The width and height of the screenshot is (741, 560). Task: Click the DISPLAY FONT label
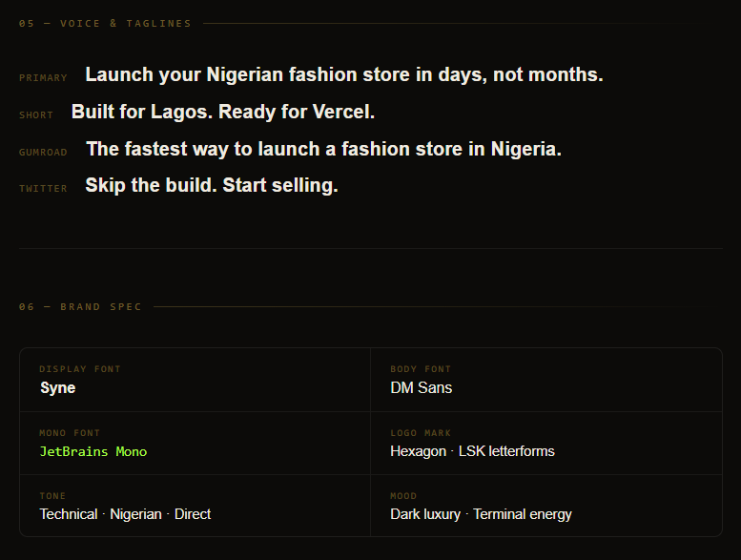click(x=80, y=369)
